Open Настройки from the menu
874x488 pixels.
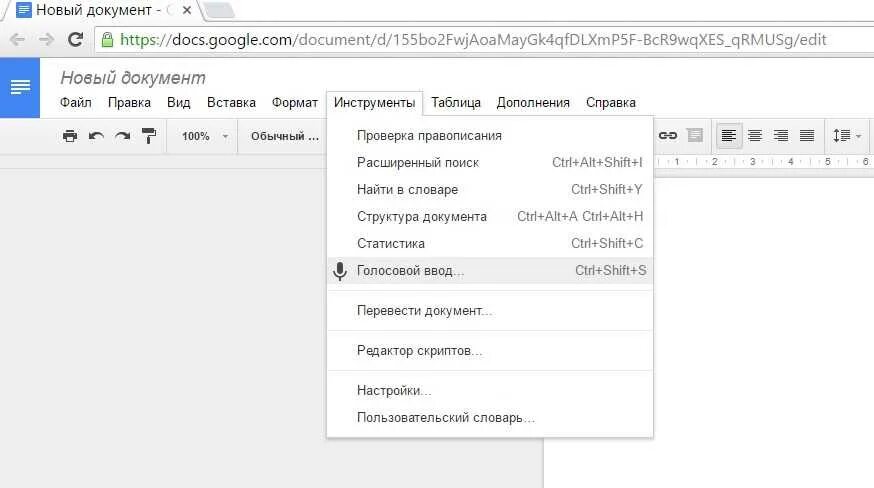point(490,390)
